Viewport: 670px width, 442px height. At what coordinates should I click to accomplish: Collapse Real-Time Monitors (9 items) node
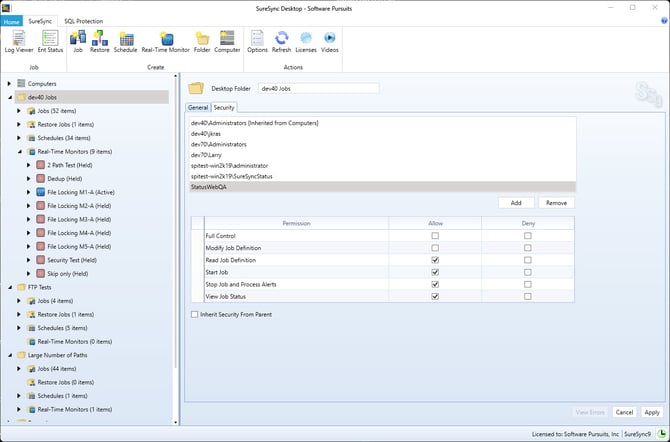point(19,152)
